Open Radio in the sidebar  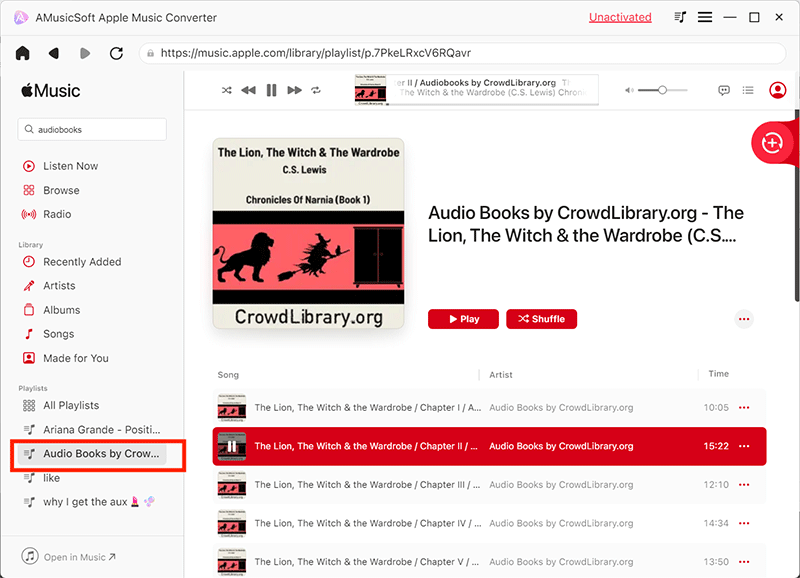46,214
